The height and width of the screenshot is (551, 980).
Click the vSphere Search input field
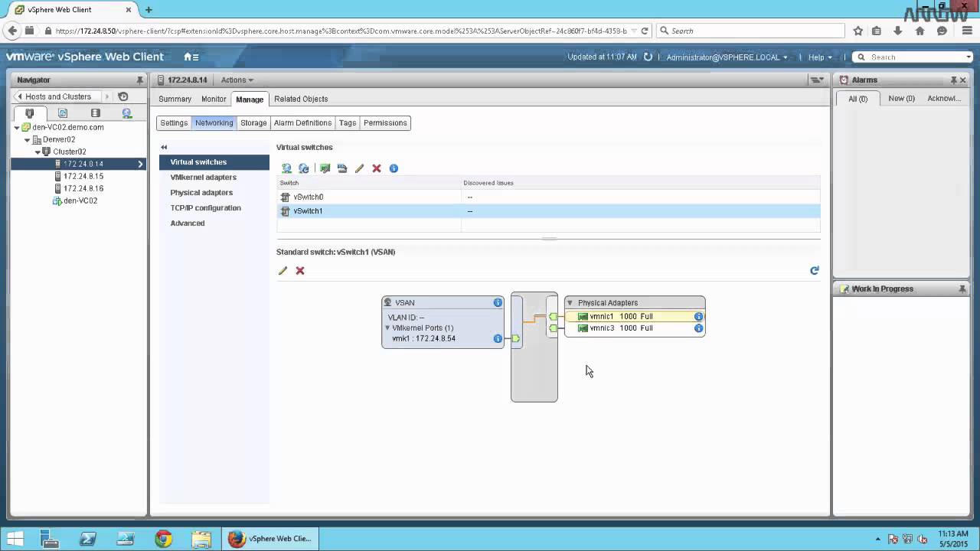pyautogui.click(x=915, y=57)
